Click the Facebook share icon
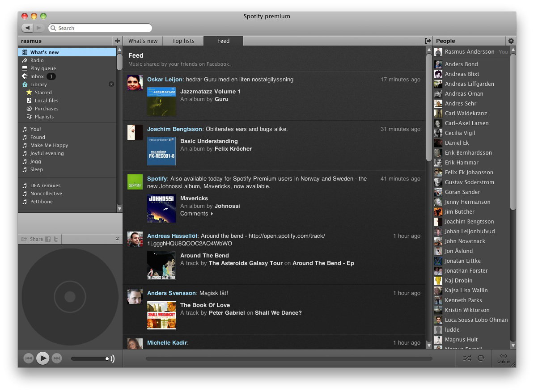Image resolution: width=534 pixels, height=392 pixels. pyautogui.click(x=48, y=239)
